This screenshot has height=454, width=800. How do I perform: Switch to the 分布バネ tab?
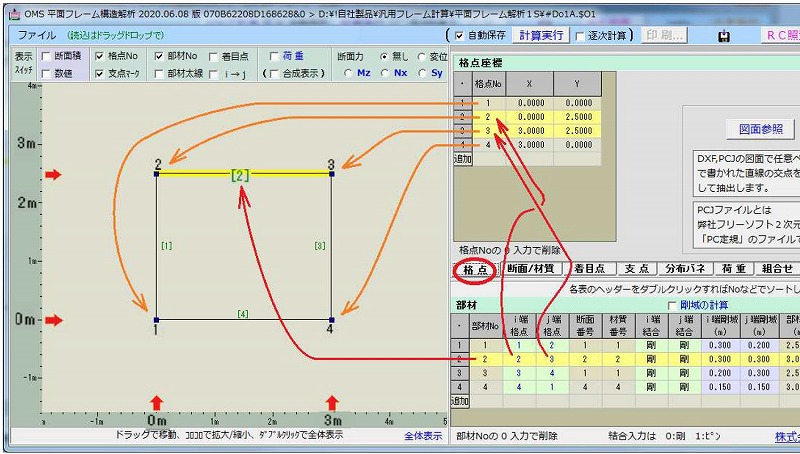[685, 269]
